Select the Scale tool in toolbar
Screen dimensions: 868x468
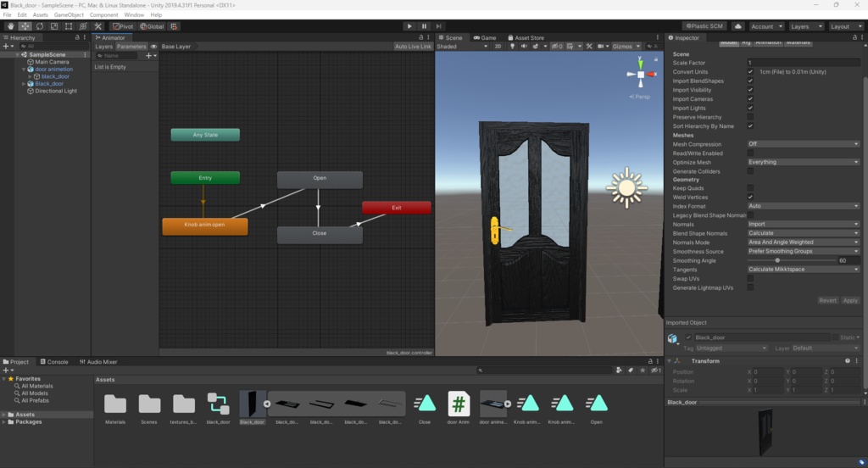point(54,26)
